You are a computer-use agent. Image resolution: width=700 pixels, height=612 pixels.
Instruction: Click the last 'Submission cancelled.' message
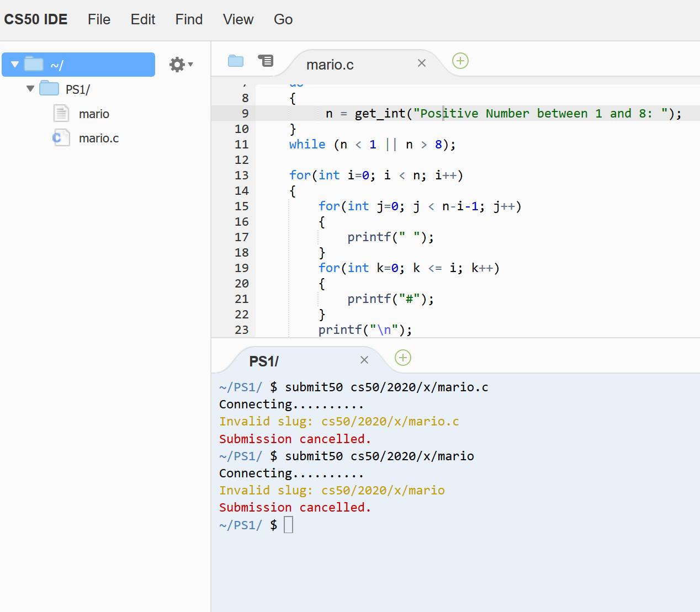click(x=295, y=507)
